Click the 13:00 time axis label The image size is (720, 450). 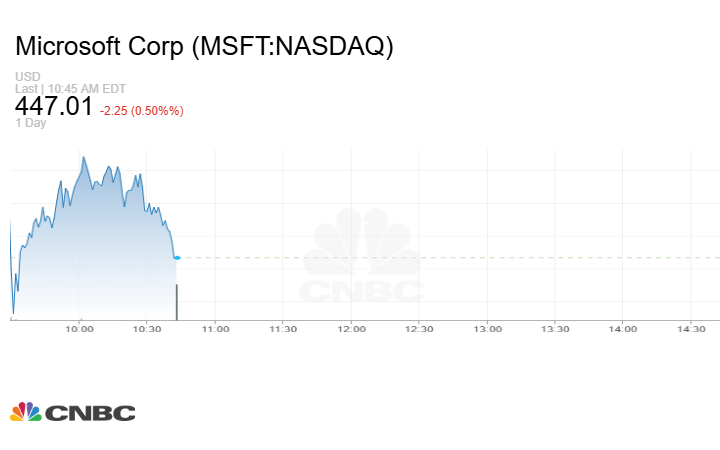487,328
